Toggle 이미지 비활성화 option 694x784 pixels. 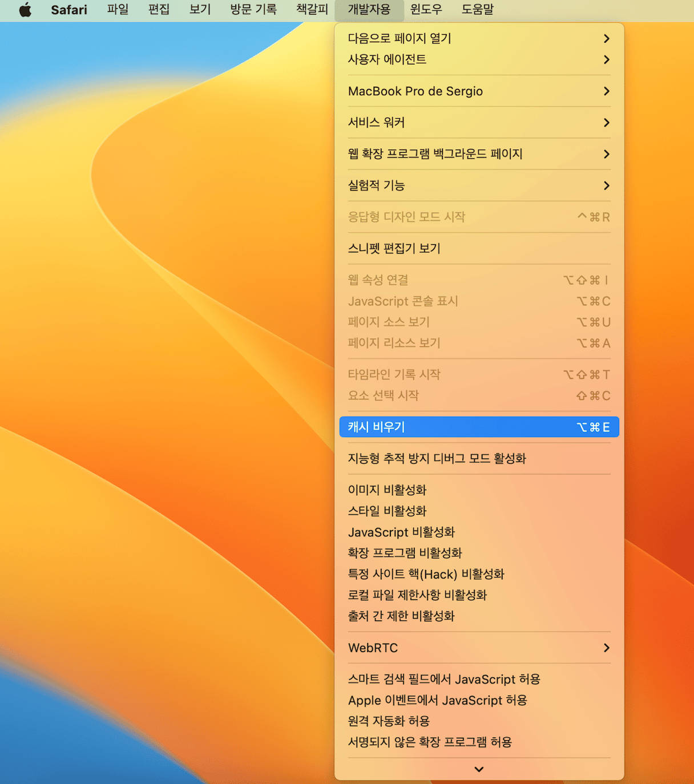point(387,490)
